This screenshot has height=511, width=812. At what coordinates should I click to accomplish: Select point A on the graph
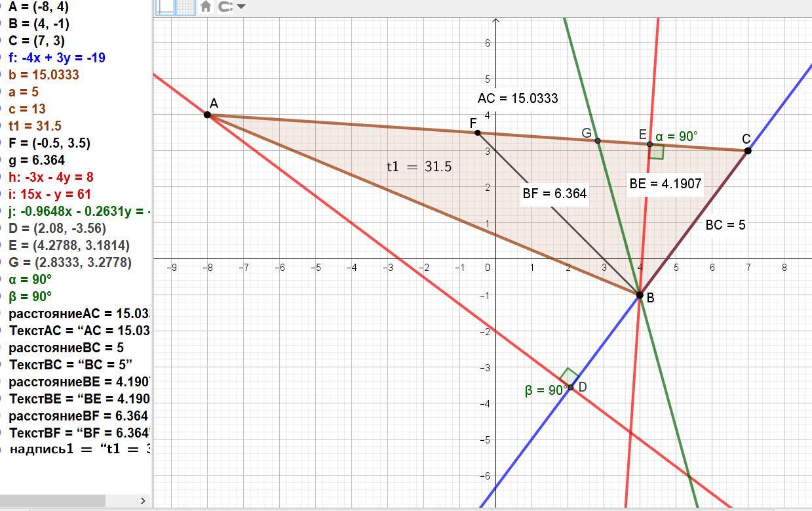[207, 115]
